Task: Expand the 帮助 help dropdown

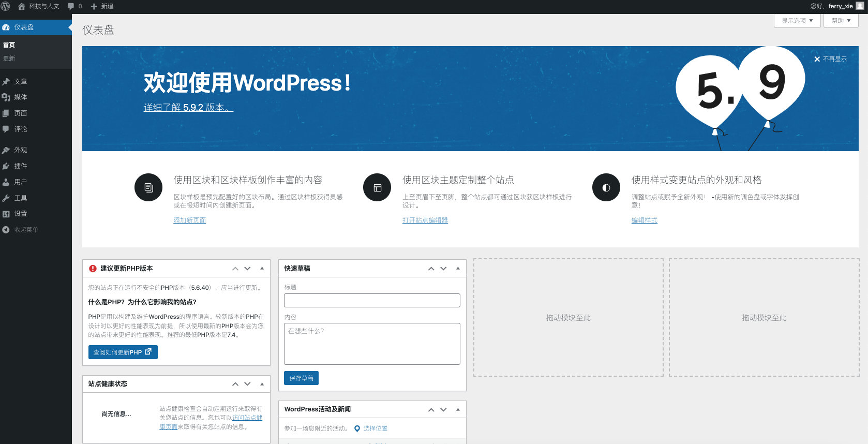Action: tap(841, 21)
